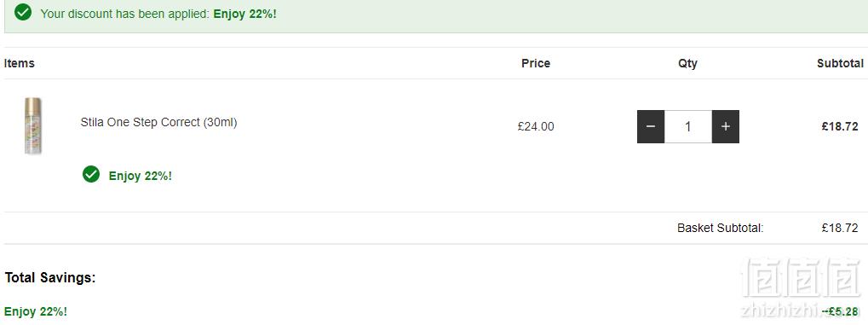Click the Basket Subtotal label
Screen dimensions: 868x325
click(x=720, y=228)
